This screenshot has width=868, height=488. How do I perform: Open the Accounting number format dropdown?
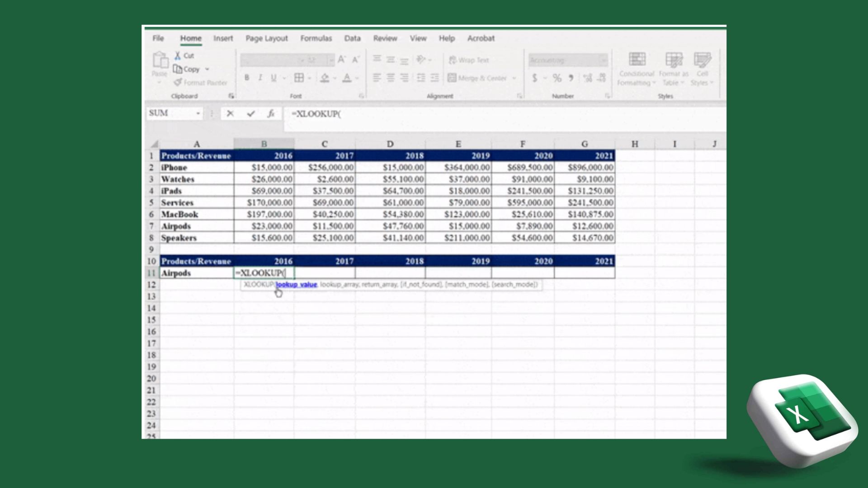point(603,60)
